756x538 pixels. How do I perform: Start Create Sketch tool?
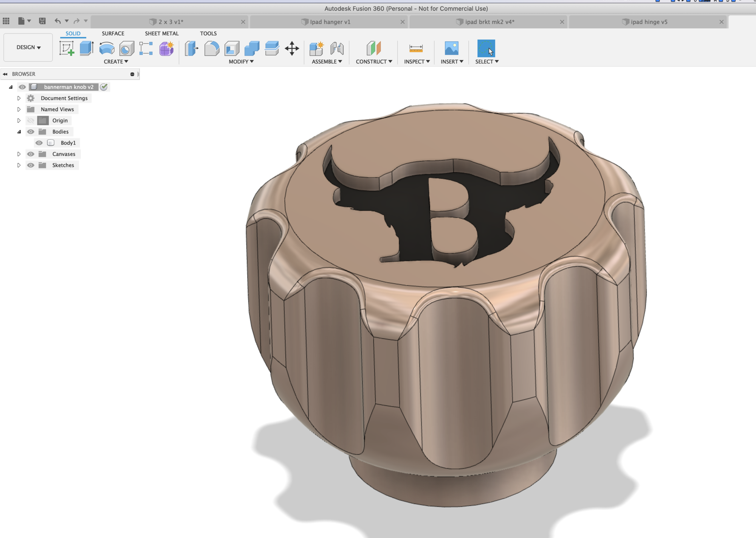pyautogui.click(x=67, y=48)
